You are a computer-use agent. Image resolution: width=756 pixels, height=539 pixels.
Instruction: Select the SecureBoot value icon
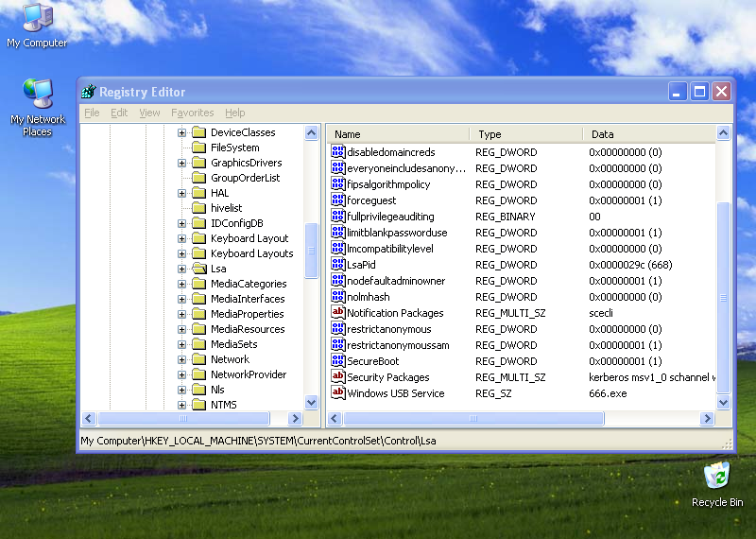point(338,361)
